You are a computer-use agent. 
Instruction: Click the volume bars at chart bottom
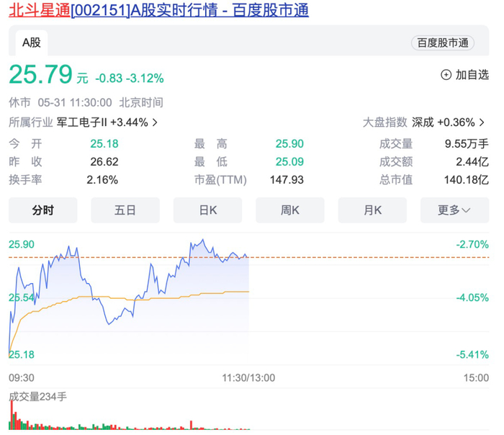tap(72, 421)
